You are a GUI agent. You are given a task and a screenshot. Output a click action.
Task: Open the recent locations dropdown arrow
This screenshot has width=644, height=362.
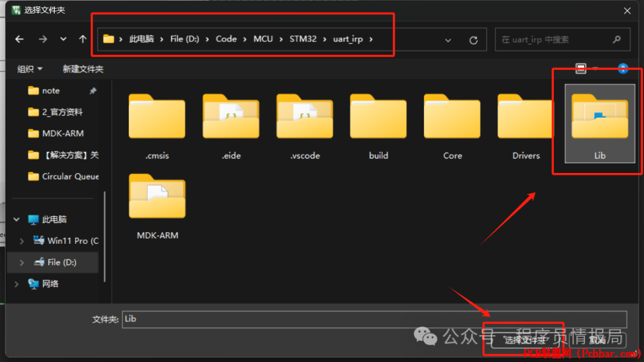(x=63, y=39)
